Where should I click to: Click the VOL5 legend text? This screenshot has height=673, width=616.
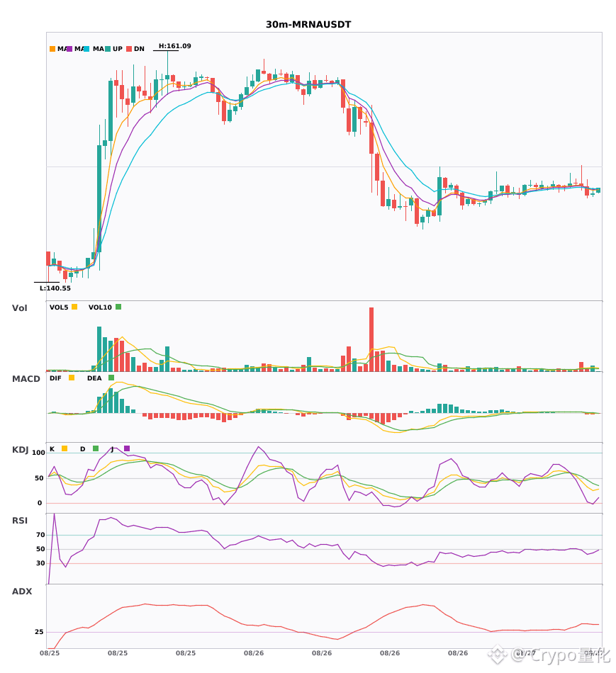(59, 307)
